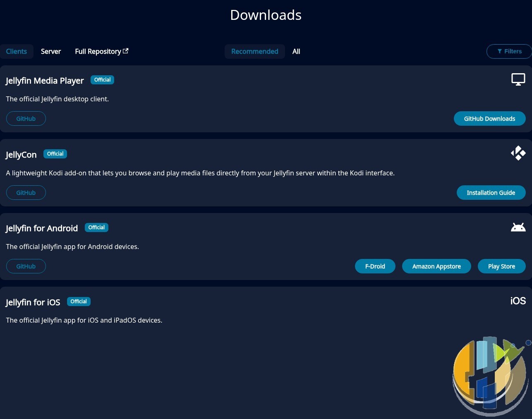Click the Official badge next to JellyCon

pos(55,154)
